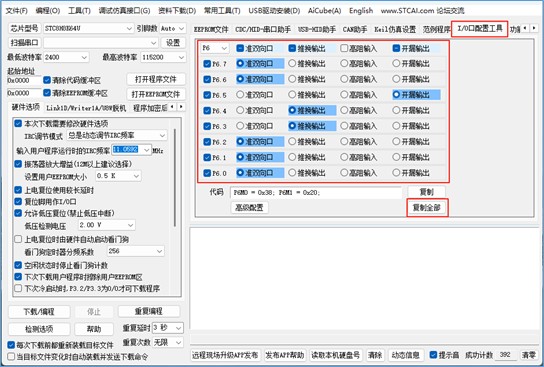Switch to the EEPROM文件 tab
This screenshot has width=544, height=367.
(x=211, y=29)
